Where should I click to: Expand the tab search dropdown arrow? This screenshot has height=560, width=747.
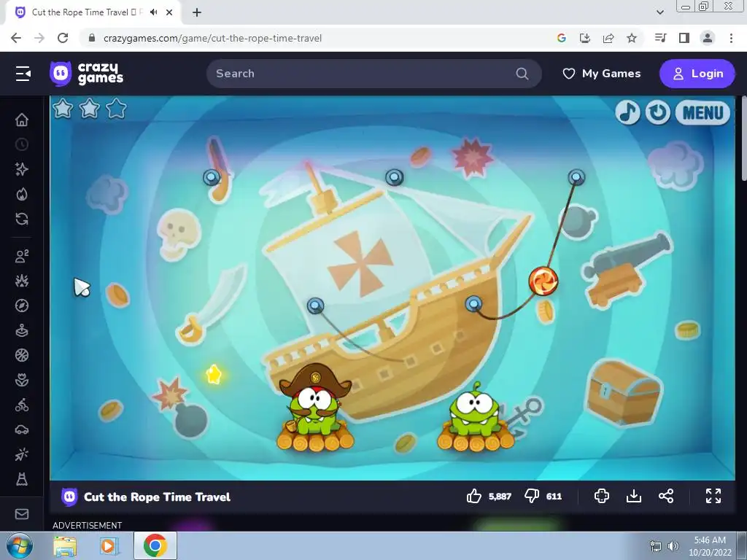click(659, 12)
